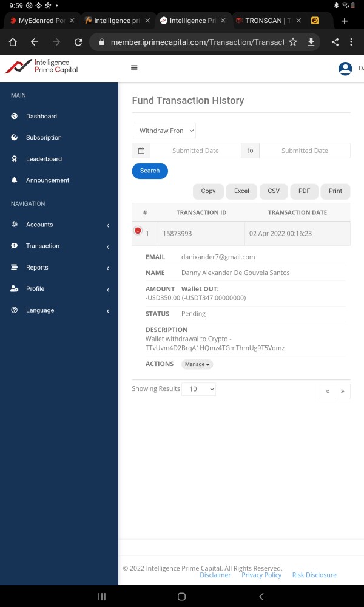Open the Privacy Policy link
Image resolution: width=364 pixels, height=607 pixels.
261,575
